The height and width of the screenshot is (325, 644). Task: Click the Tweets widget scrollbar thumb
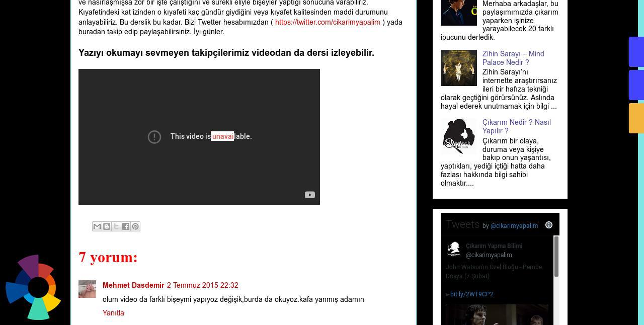556,257
